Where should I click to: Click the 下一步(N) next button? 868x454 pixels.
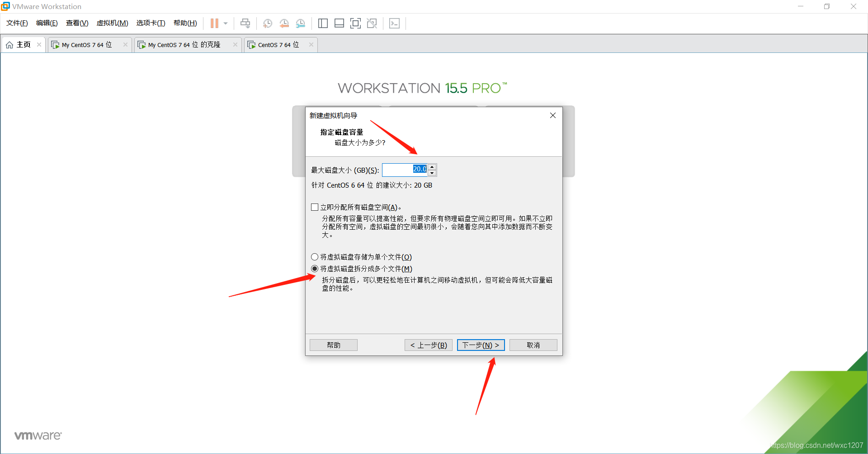(x=481, y=345)
